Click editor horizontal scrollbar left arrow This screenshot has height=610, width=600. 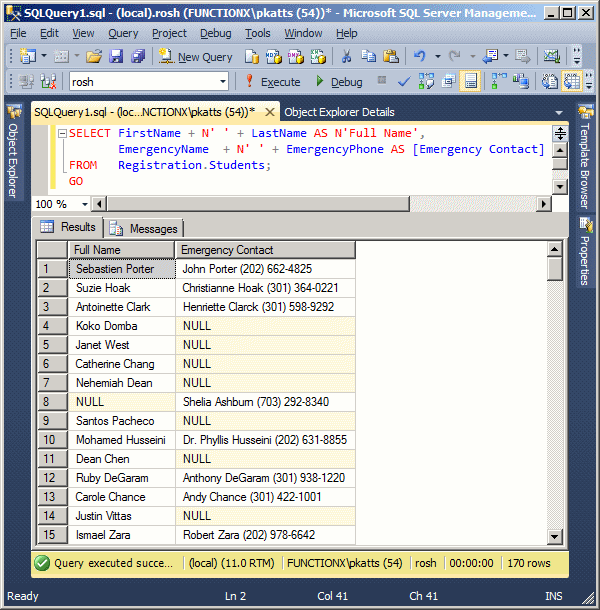pos(99,204)
